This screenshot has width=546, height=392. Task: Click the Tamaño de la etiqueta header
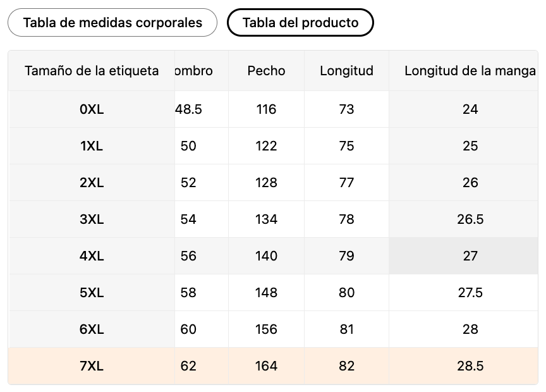[x=92, y=71]
